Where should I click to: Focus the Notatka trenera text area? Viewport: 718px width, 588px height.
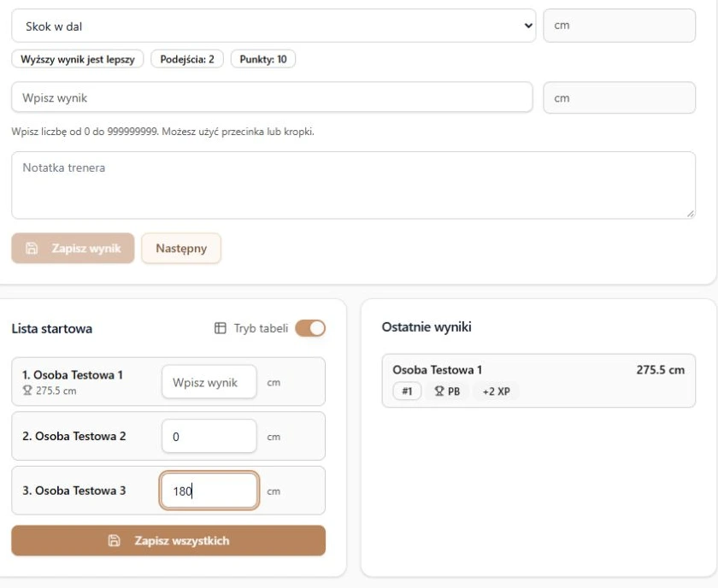pyautogui.click(x=354, y=185)
